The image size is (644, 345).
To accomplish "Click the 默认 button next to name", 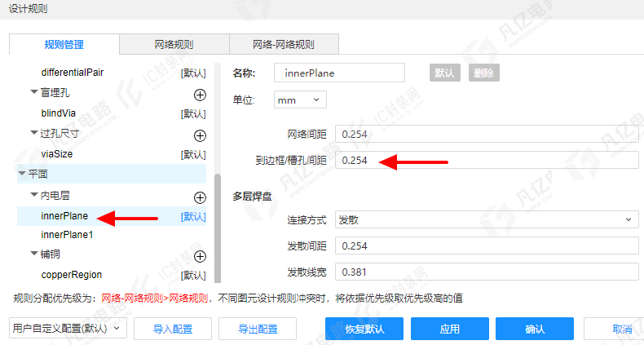I will pyautogui.click(x=445, y=73).
